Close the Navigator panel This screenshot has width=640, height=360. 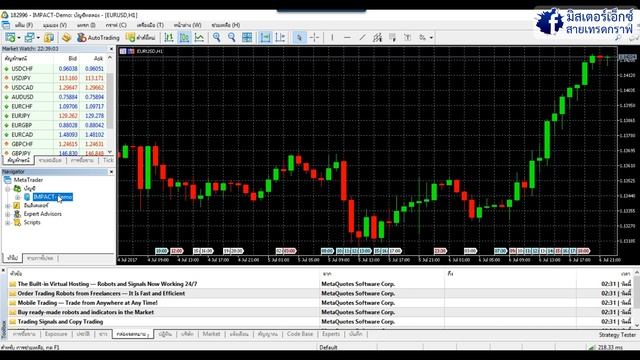coord(111,172)
